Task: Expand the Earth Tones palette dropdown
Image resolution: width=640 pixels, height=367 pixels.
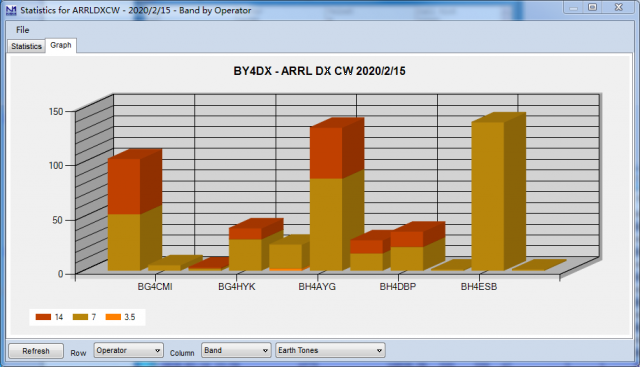Action: pos(330,350)
